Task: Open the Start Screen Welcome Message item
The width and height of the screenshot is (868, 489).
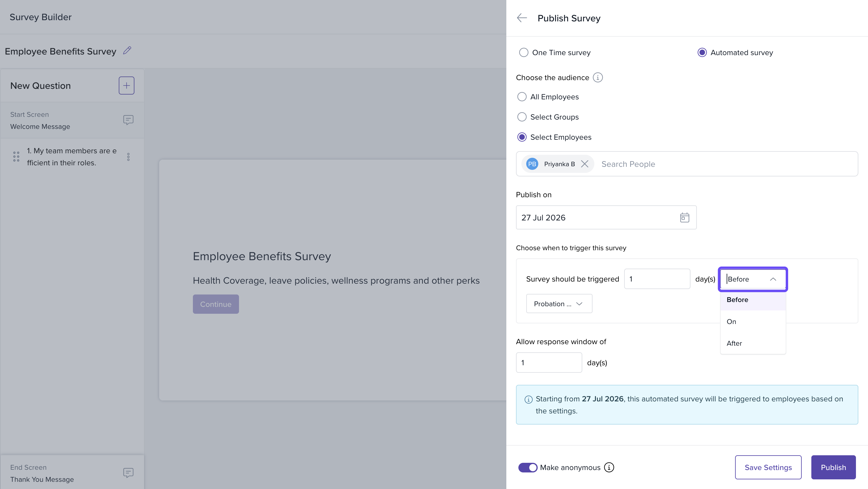Action: coord(72,120)
